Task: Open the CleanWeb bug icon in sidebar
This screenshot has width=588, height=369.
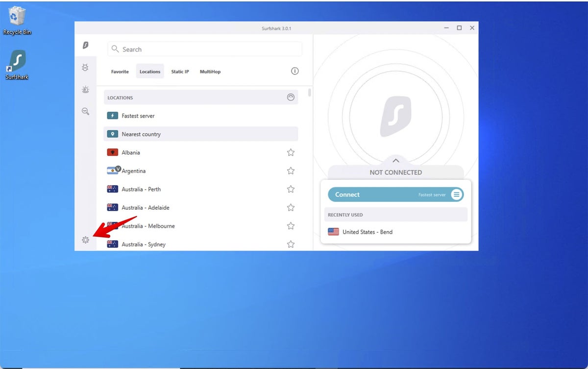Action: tap(85, 68)
